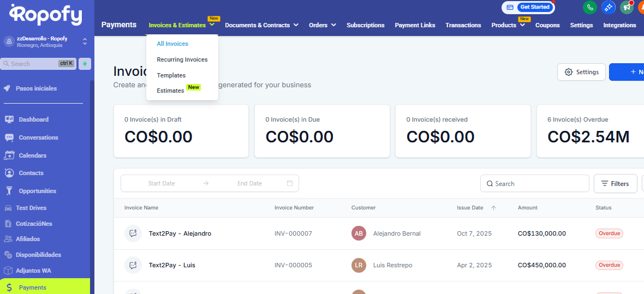
Task: Open the Orders dropdown menu
Action: point(322,25)
